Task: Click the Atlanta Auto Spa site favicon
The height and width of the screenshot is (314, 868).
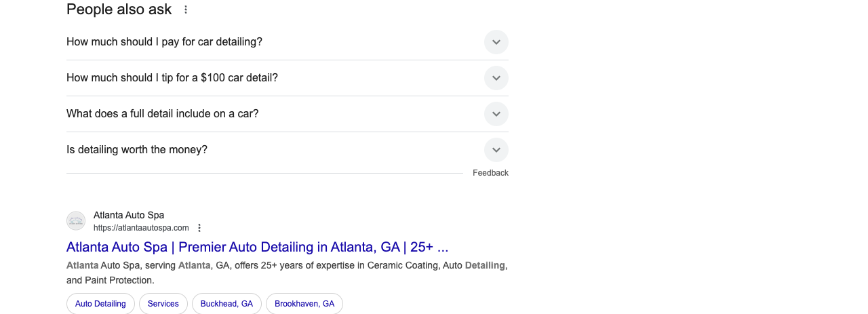Action: 76,221
